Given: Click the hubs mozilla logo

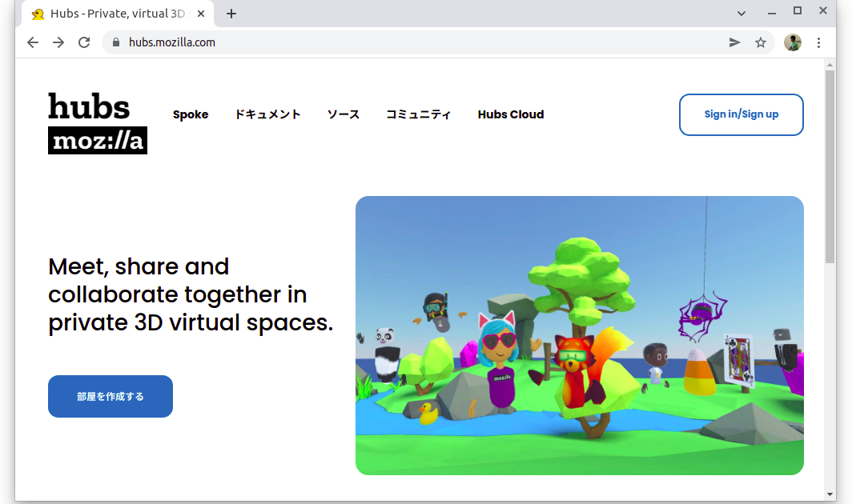Looking at the screenshot, I should [98, 123].
